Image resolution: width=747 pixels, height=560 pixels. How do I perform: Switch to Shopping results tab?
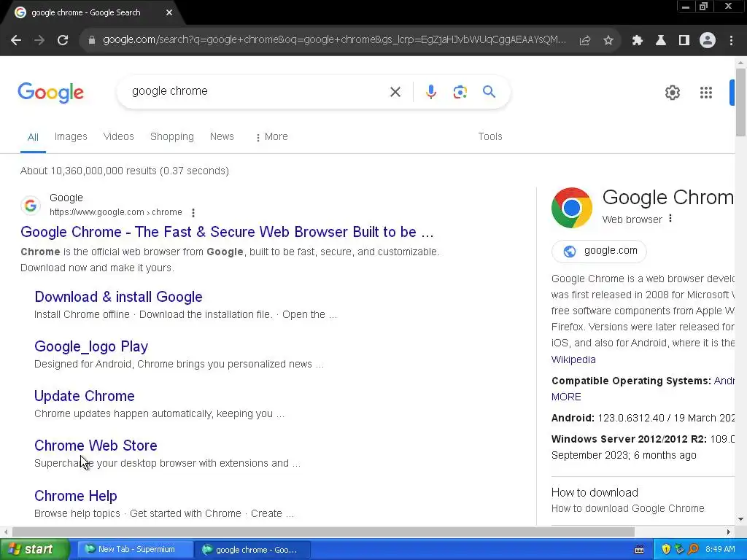pyautogui.click(x=172, y=136)
